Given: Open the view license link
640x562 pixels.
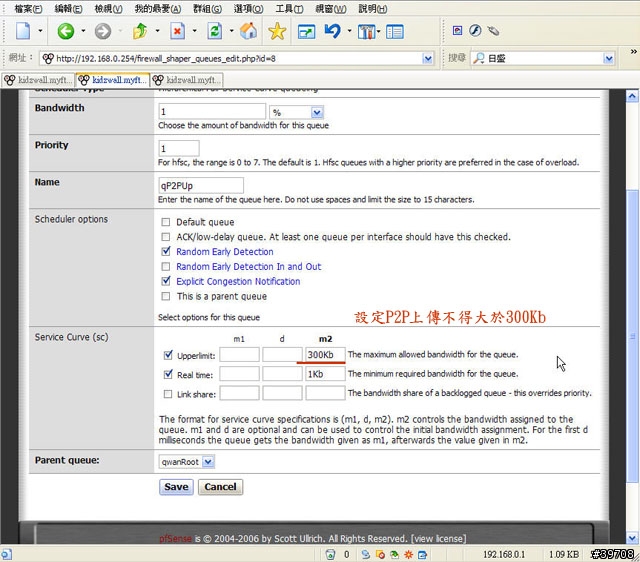Looking at the screenshot, I should (439, 538).
